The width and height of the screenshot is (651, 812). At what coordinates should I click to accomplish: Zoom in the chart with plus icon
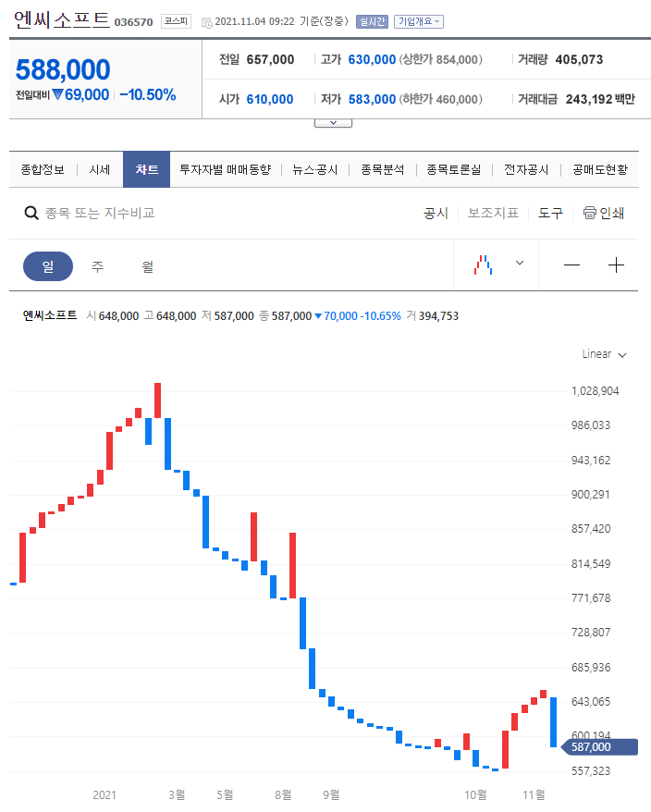tap(616, 265)
